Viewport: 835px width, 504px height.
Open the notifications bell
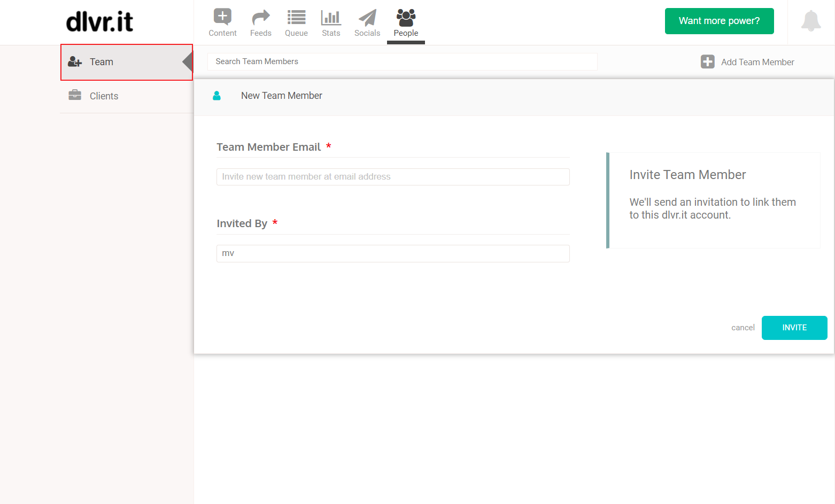point(811,21)
